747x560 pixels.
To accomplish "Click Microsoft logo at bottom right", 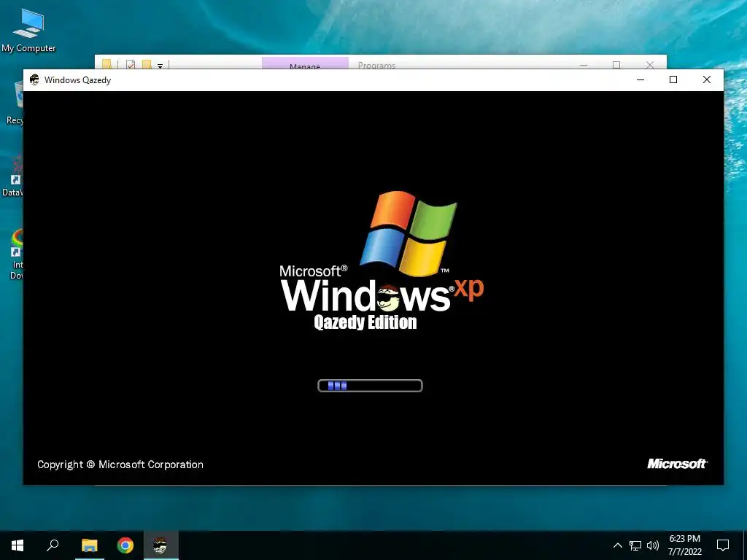I will [x=677, y=464].
